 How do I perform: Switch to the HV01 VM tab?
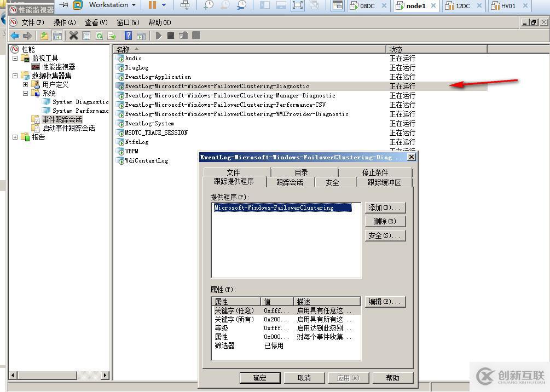pos(508,5)
